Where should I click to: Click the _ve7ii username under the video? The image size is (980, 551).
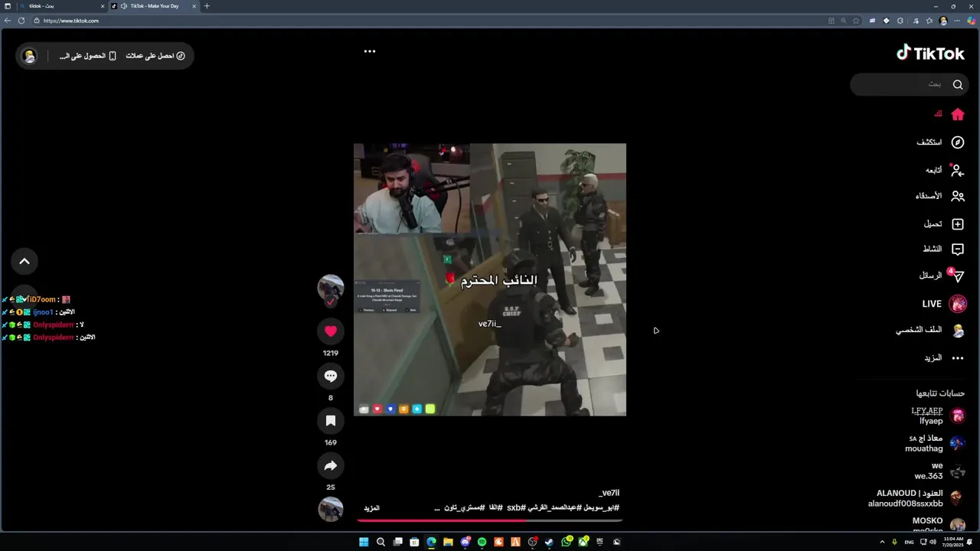[609, 493]
